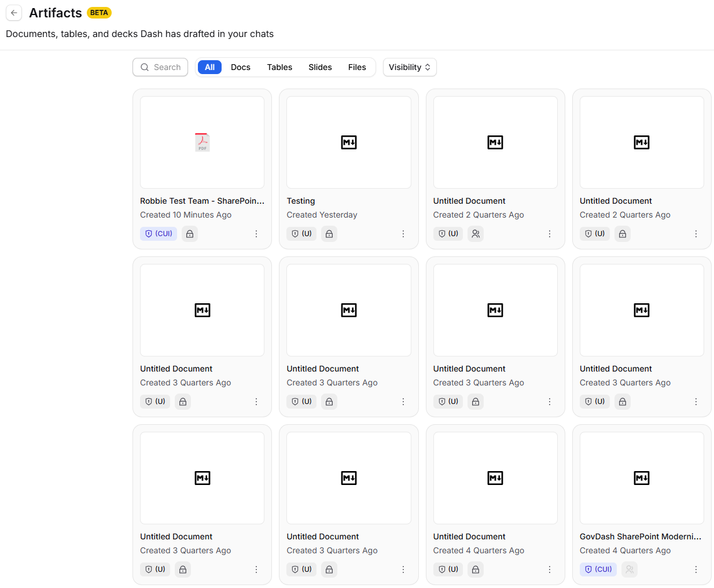
Task: Click the (CUI) badge on GovDash SharePoint card
Action: tap(598, 569)
